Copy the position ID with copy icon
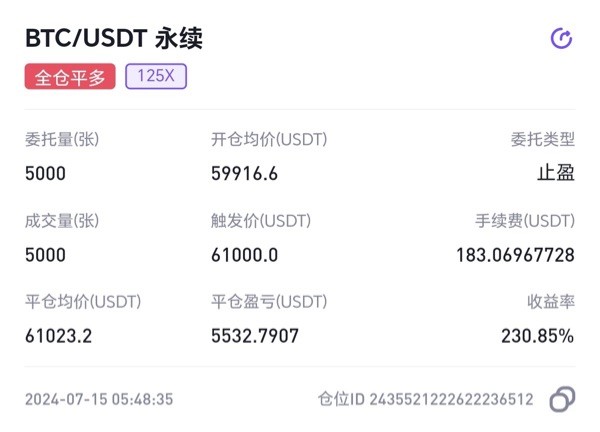Image resolution: width=600 pixels, height=432 pixels. (562, 399)
